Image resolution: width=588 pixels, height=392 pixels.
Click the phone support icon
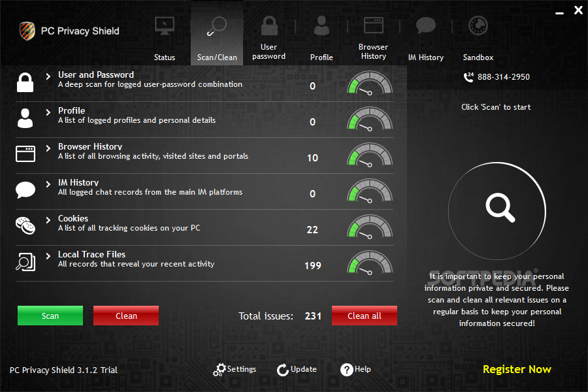coord(468,77)
